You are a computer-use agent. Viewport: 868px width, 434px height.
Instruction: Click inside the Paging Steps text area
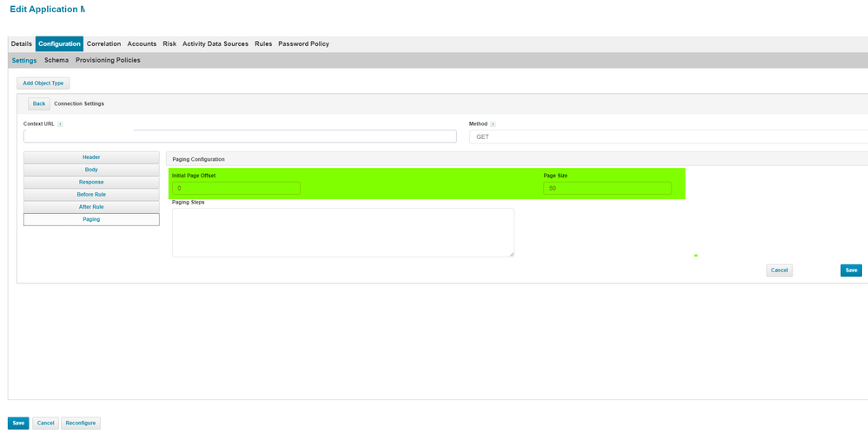click(x=342, y=232)
